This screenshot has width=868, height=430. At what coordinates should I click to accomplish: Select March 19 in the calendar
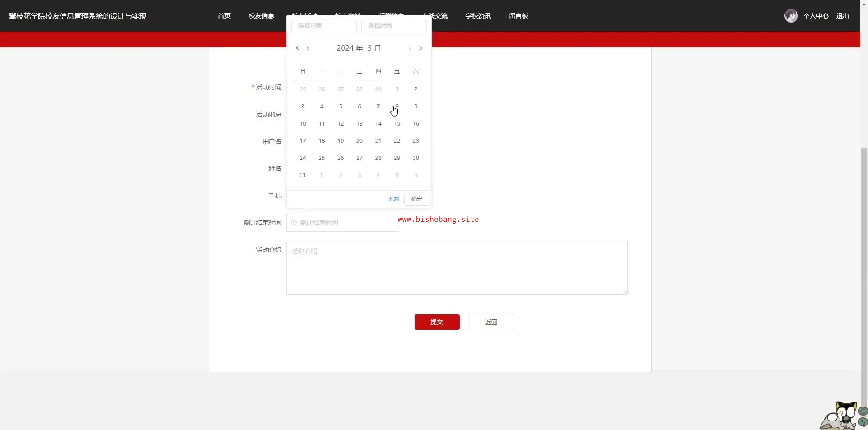click(340, 141)
